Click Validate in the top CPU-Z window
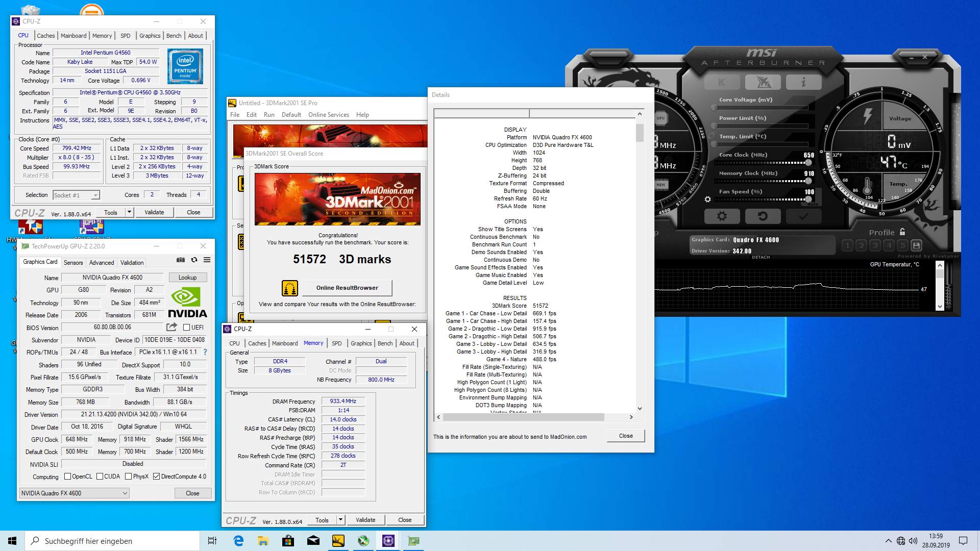The width and height of the screenshot is (980, 551). tap(154, 212)
